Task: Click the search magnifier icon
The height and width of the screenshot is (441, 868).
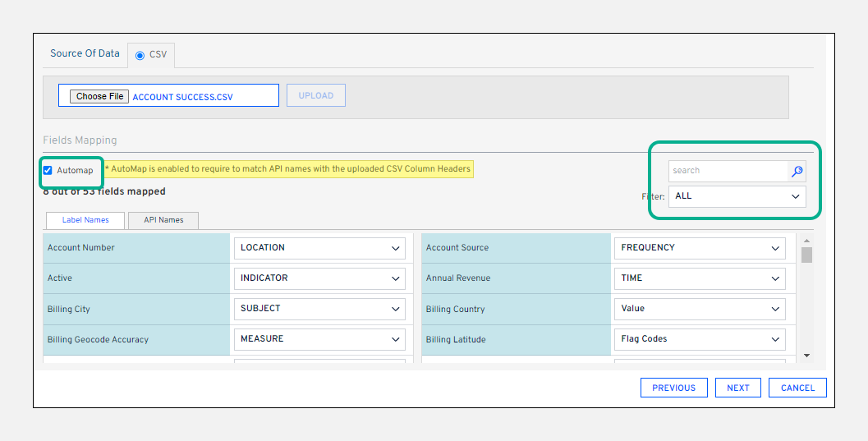Action: 797,171
